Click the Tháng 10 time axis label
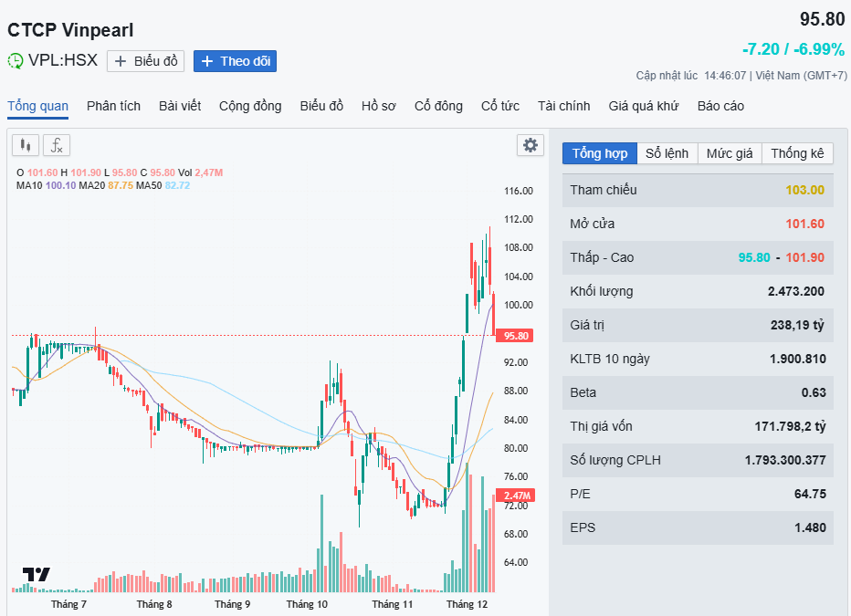 click(306, 604)
